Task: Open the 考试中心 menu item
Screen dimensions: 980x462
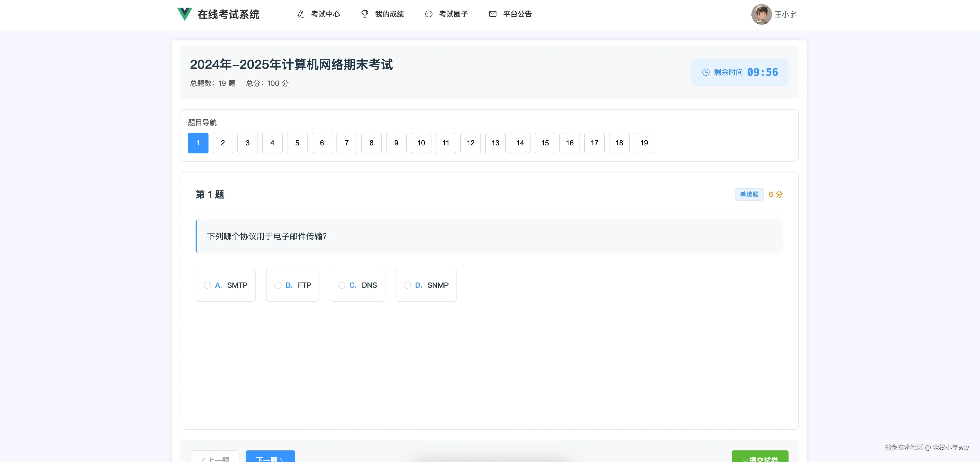Action: pos(325,14)
